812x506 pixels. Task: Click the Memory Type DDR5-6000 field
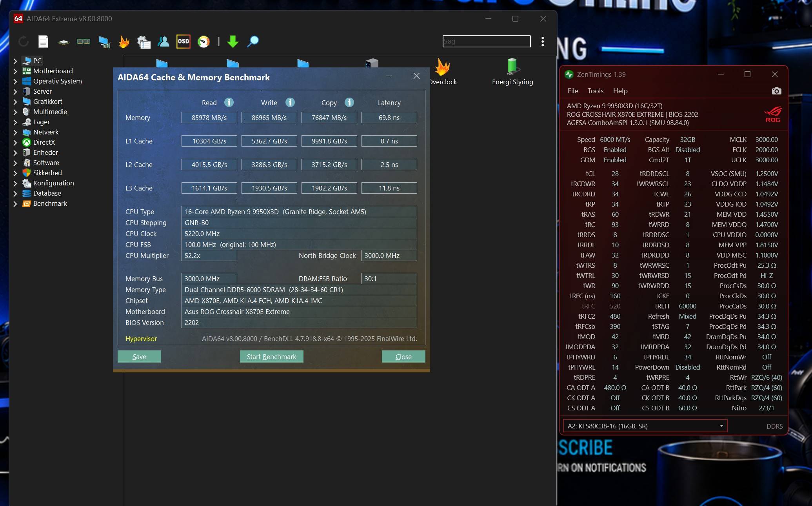click(x=299, y=290)
